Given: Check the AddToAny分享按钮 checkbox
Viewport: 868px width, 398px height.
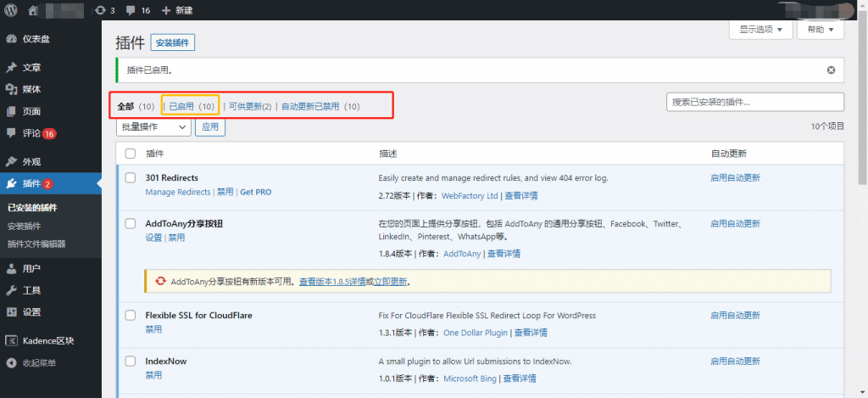Looking at the screenshot, I should click(x=130, y=223).
